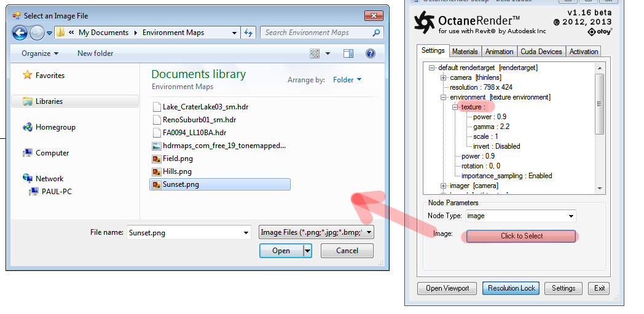The width and height of the screenshot is (644, 314).
Task: Open the Organize menu
Action: tap(40, 53)
